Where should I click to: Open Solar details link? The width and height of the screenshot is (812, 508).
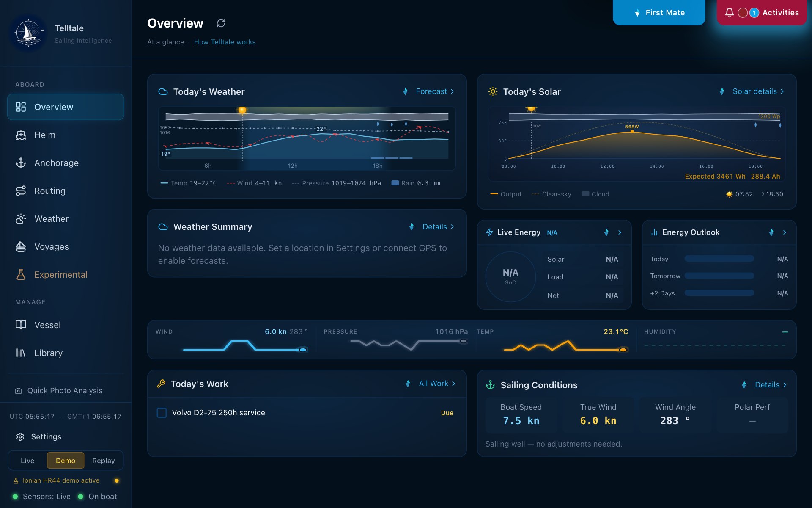click(758, 91)
